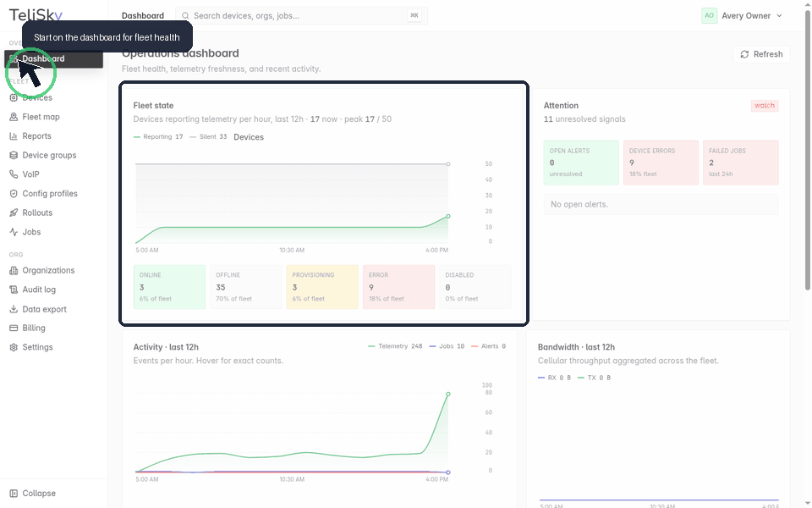Click the search magnifier icon
Image resolution: width=812 pixels, height=508 pixels.
(185, 15)
